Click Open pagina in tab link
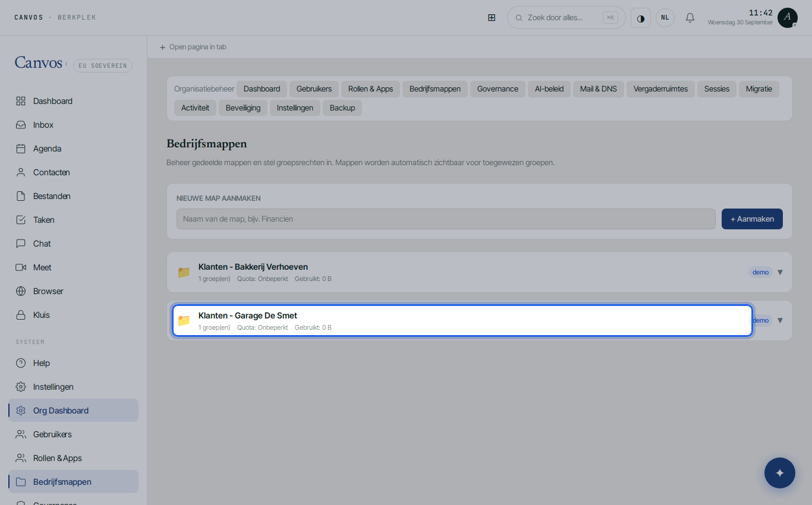Image resolution: width=812 pixels, height=505 pixels. coord(193,47)
